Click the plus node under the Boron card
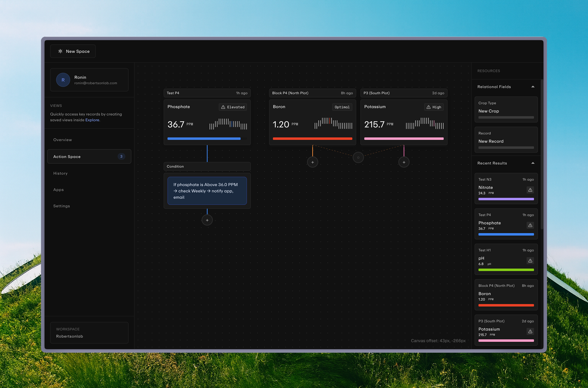The width and height of the screenshot is (588, 388). 313,162
